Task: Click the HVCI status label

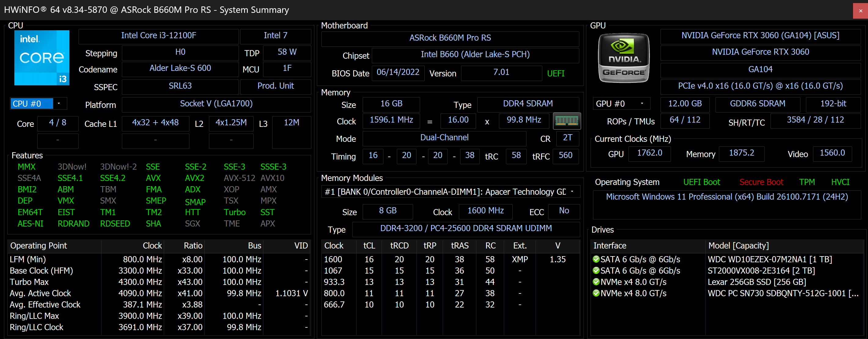Action: 840,182
